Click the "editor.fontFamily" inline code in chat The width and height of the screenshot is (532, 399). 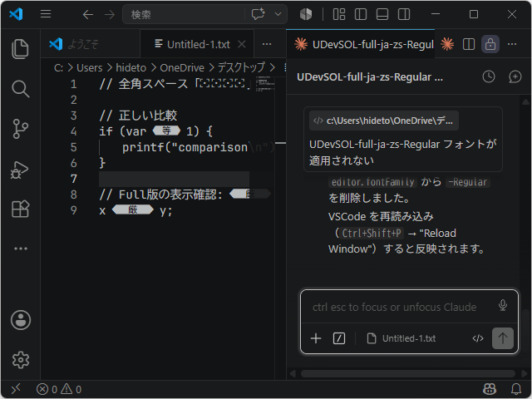tap(372, 182)
